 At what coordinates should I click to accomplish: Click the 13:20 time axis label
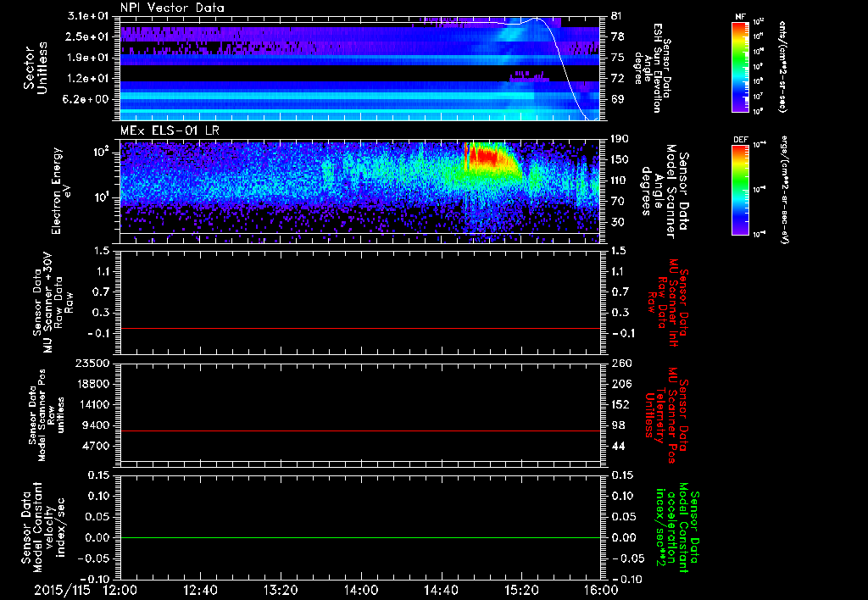[x=281, y=590]
